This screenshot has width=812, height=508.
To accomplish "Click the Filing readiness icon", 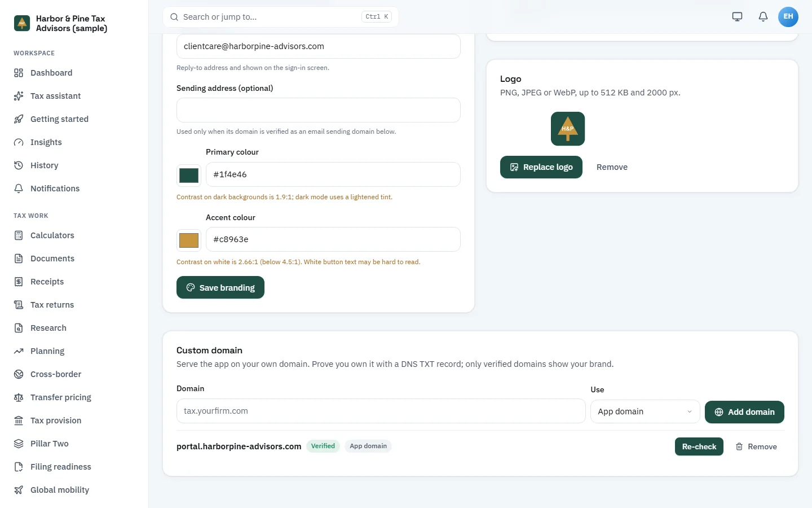I will (x=19, y=467).
